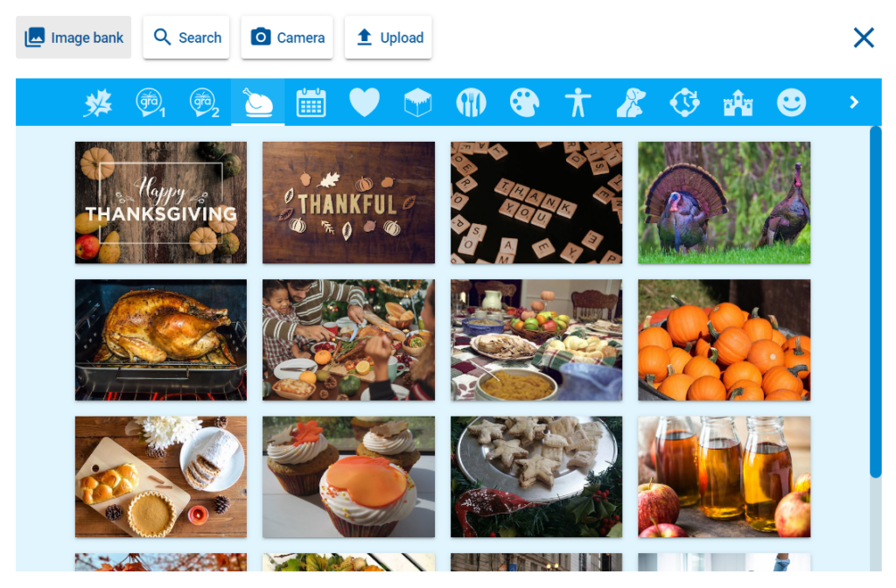The height and width of the screenshot is (588, 896).
Task: Switch to the gra 1 category tab
Action: click(150, 103)
